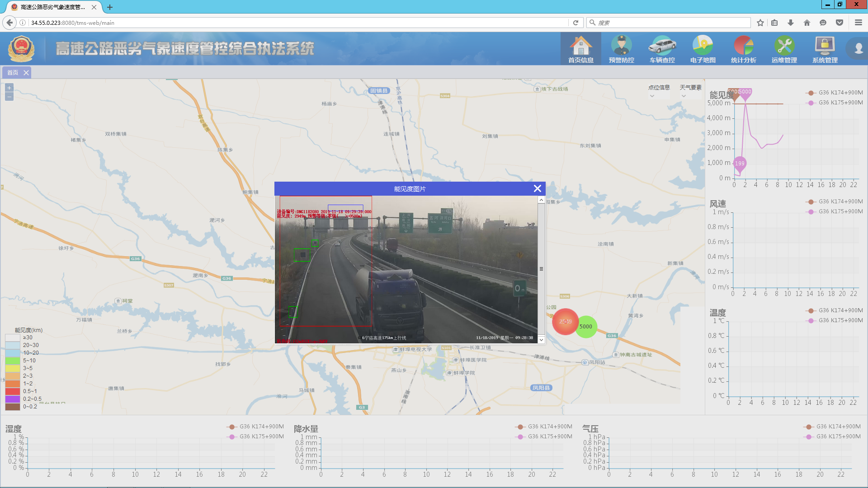Open the browser hamburger menu
The height and width of the screenshot is (488, 868).
[x=858, y=23]
